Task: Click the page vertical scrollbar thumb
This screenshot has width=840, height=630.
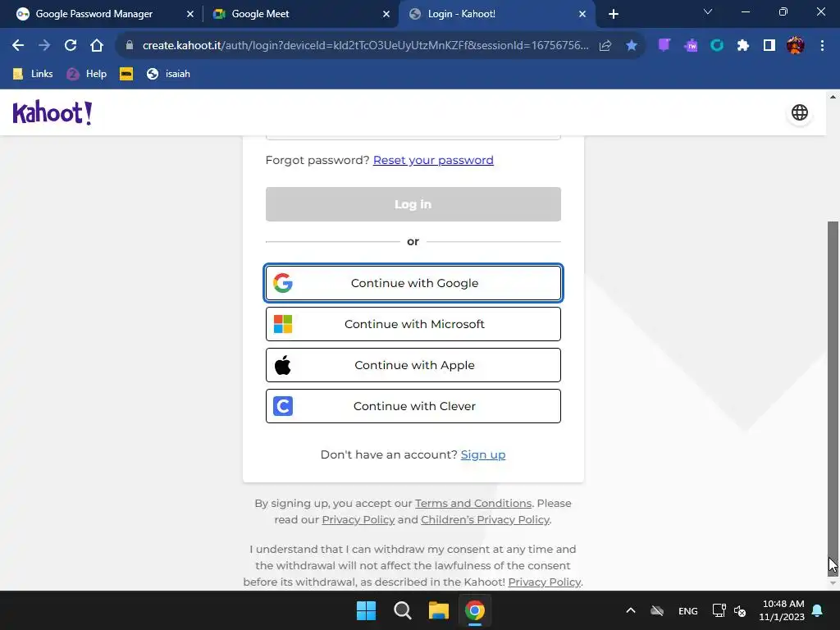Action: [x=833, y=398]
